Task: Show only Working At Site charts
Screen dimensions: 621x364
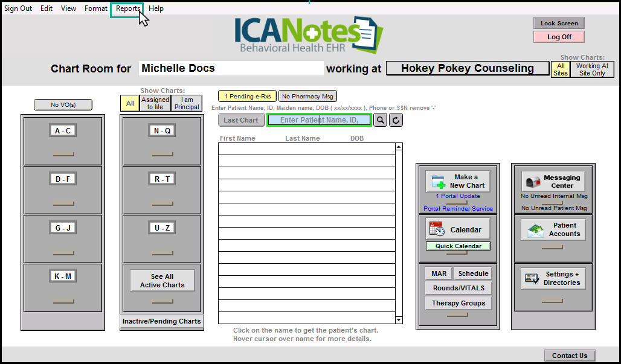Action: (592, 69)
